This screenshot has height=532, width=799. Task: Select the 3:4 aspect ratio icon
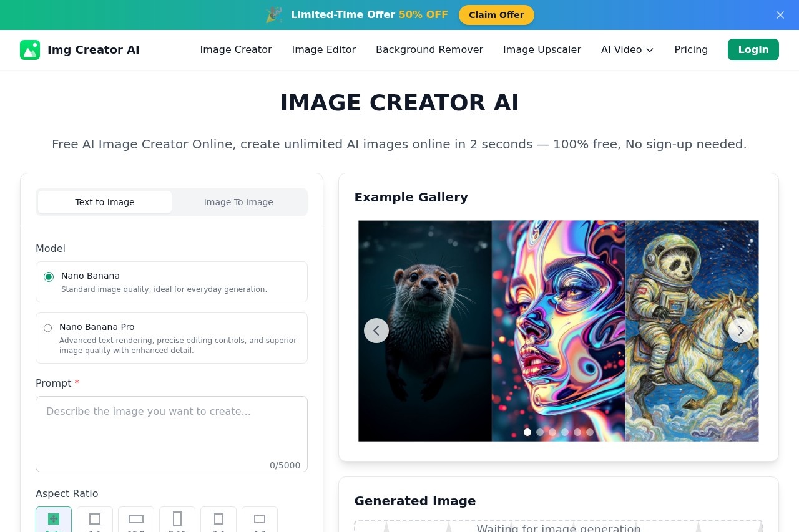[218, 520]
